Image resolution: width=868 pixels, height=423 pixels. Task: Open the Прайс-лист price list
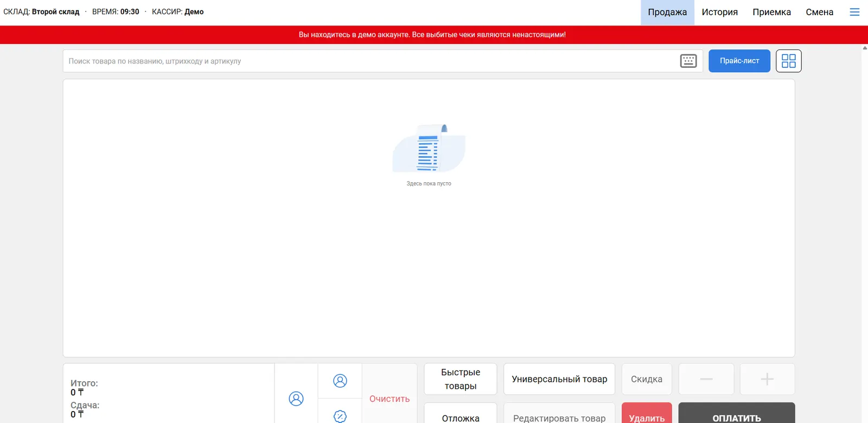click(739, 61)
